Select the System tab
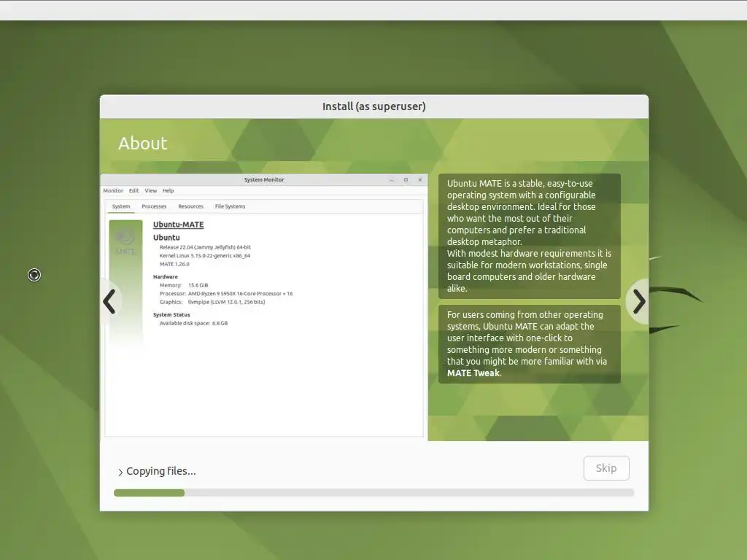 (121, 206)
